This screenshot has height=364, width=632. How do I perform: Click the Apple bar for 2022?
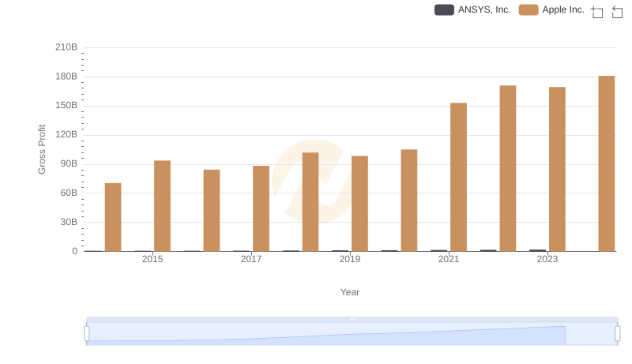click(x=508, y=168)
